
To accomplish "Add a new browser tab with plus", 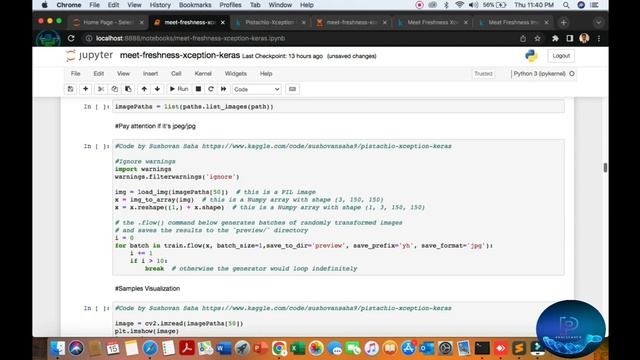I will [x=564, y=22].
